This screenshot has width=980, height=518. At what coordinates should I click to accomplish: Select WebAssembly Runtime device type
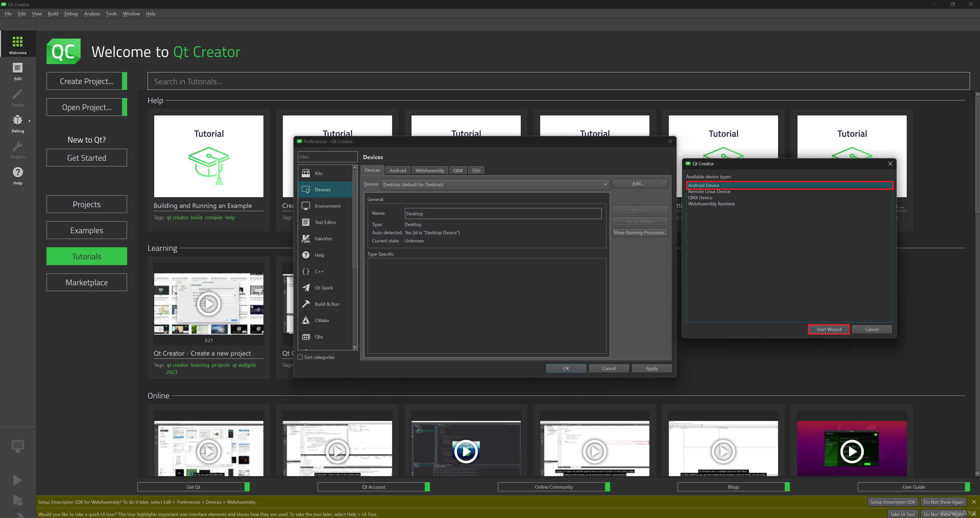pos(789,204)
